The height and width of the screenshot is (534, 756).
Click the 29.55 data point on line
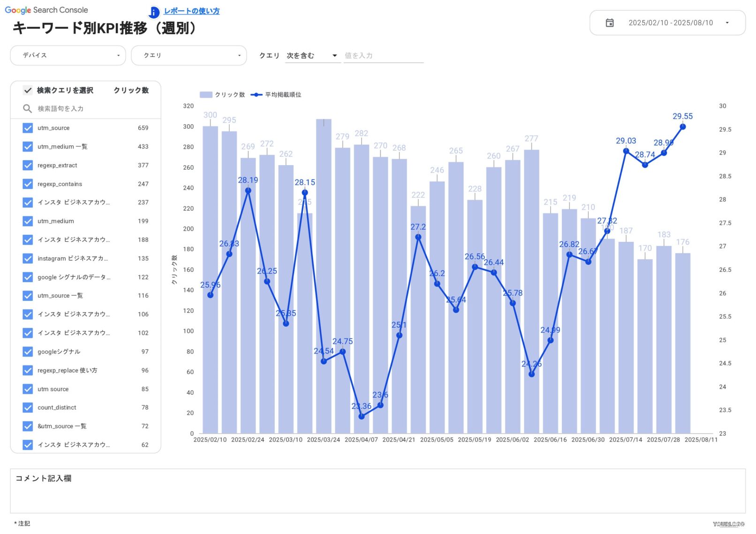coord(682,127)
